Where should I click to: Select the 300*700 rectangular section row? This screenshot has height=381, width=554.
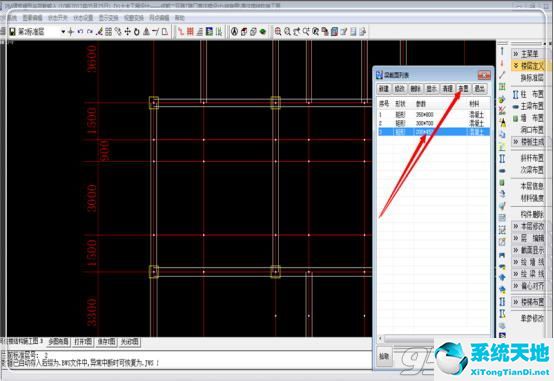click(434, 123)
